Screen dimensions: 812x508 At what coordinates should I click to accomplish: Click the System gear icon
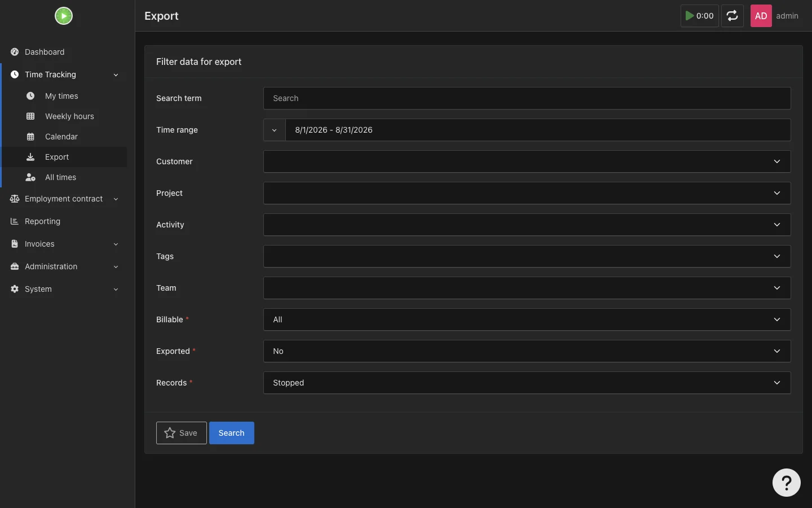[15, 289]
